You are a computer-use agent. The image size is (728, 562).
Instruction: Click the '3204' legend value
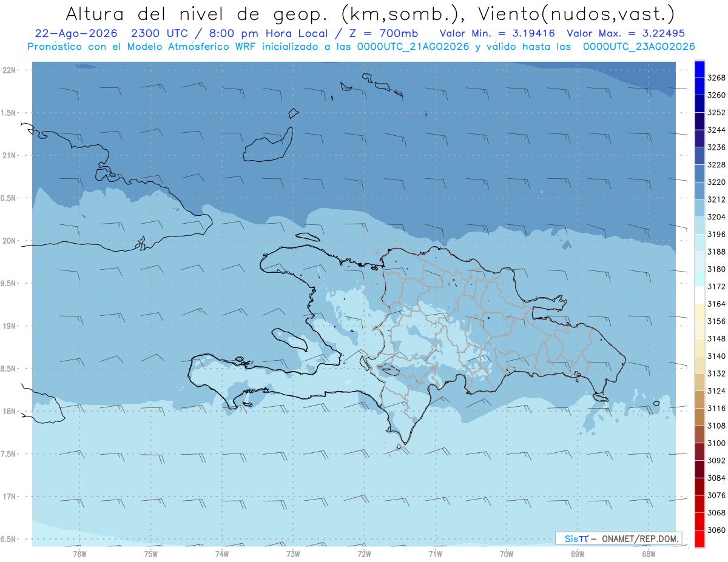(x=716, y=217)
